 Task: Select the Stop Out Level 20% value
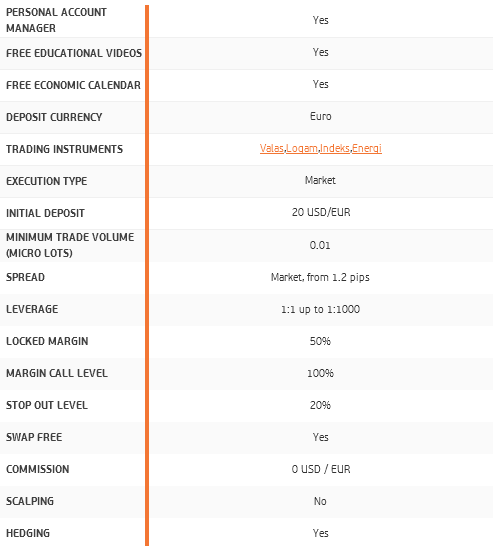click(x=320, y=405)
